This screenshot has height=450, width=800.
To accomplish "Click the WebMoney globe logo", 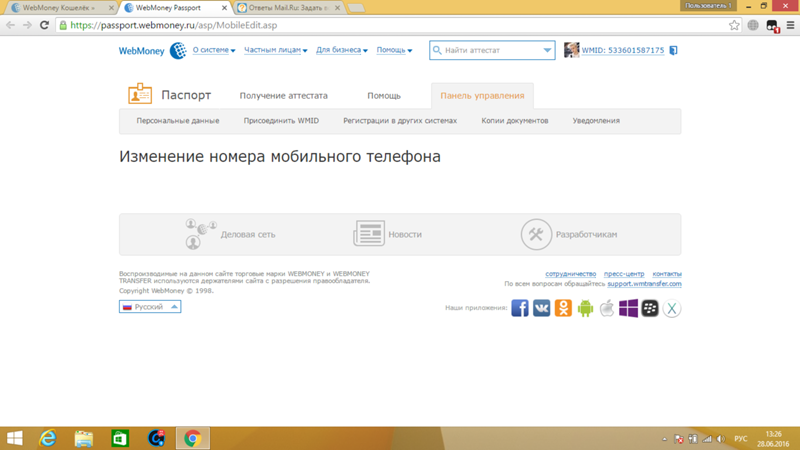I will [178, 51].
